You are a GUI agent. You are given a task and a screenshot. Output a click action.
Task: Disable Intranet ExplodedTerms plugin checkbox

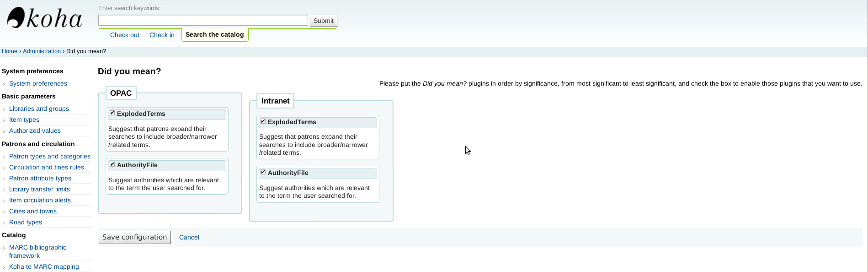(x=263, y=121)
